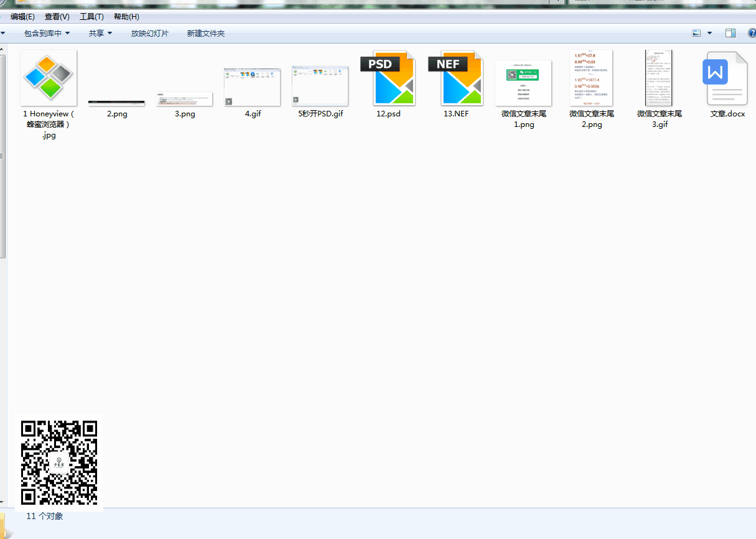Image resolution: width=756 pixels, height=539 pixels.
Task: Click the 13.NEF file name label
Action: click(x=456, y=114)
